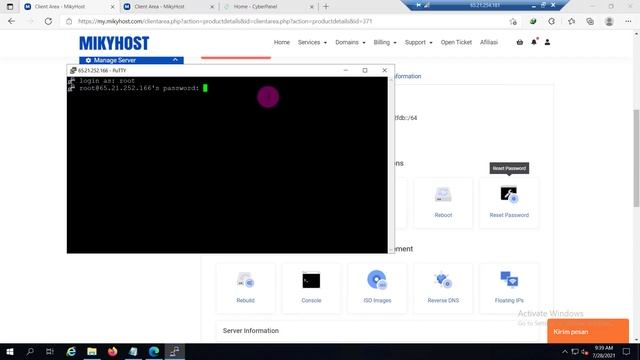The image size is (640, 360).
Task: Click the taskbar clock showing 9:39 AM
Action: [604, 351]
